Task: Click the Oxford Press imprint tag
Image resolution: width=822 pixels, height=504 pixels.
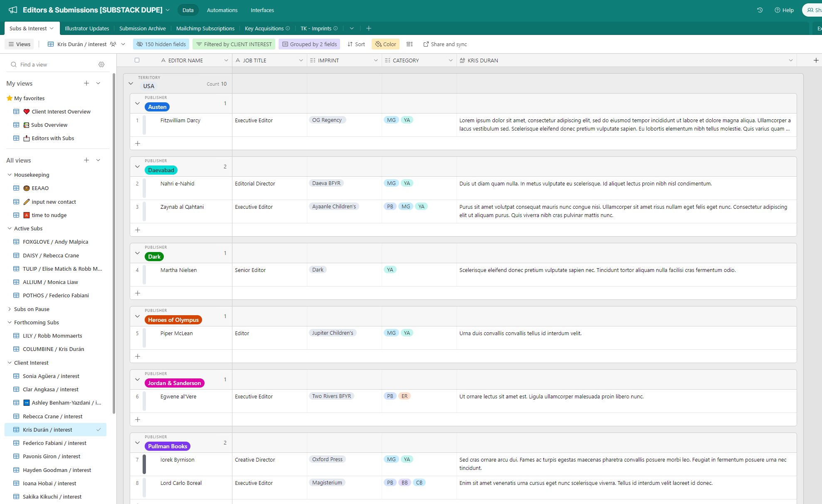Action: tap(328, 459)
